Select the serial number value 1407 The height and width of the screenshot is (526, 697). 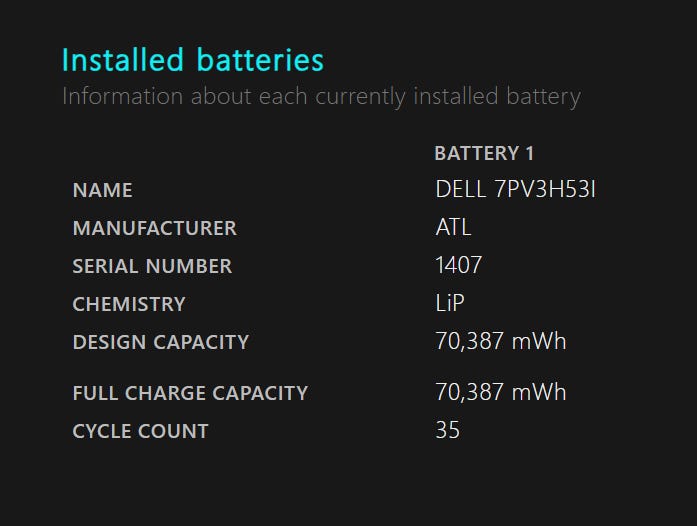458,265
